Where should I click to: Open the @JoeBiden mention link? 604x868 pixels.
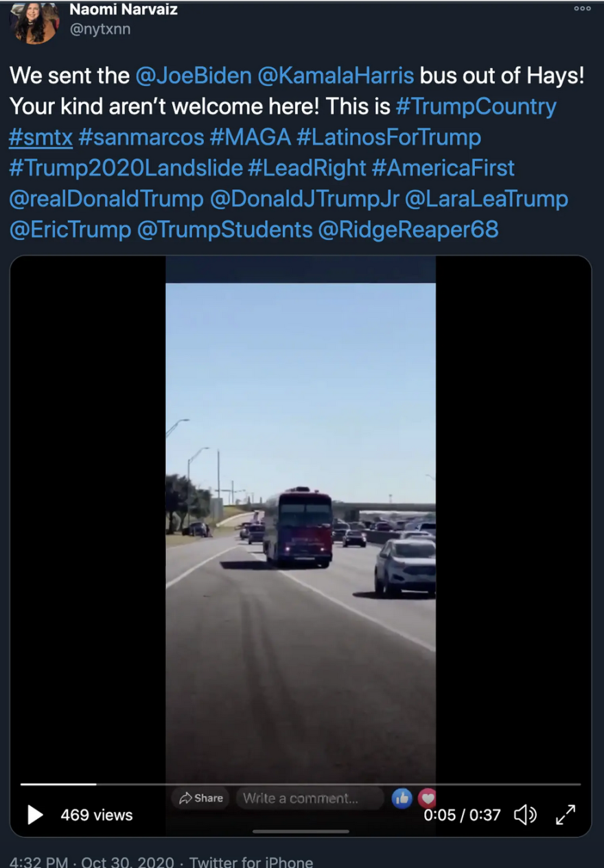tap(194, 75)
